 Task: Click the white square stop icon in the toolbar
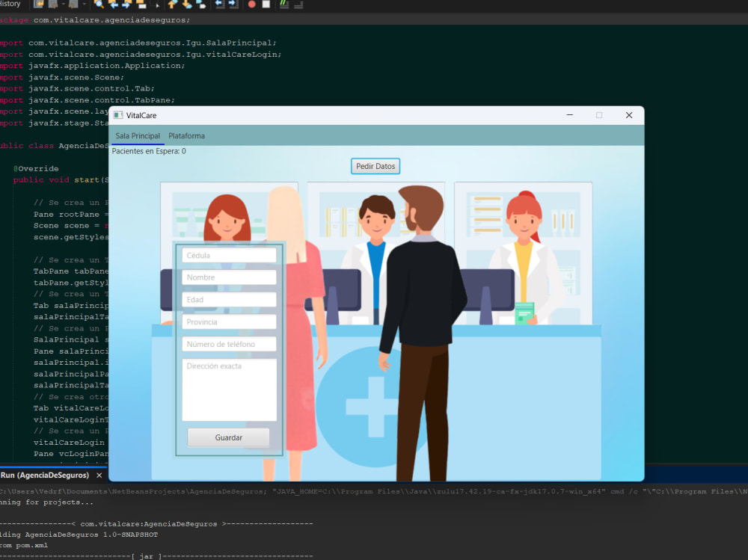click(x=267, y=4)
